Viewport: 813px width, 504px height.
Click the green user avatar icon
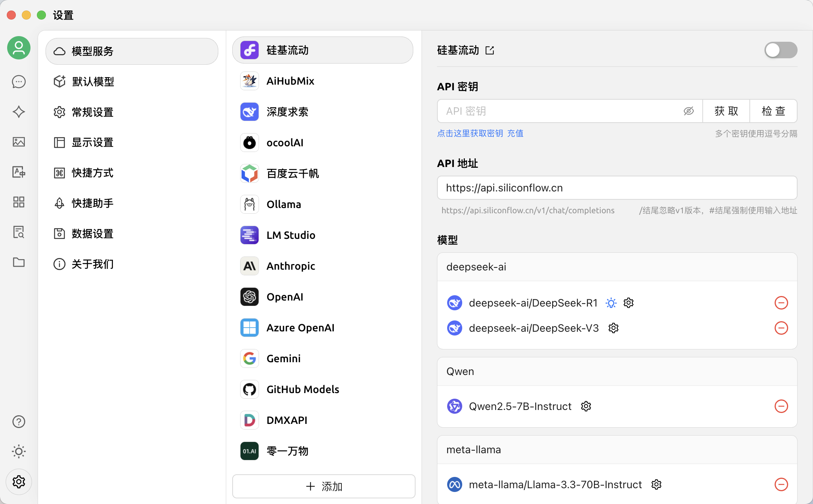coord(19,48)
